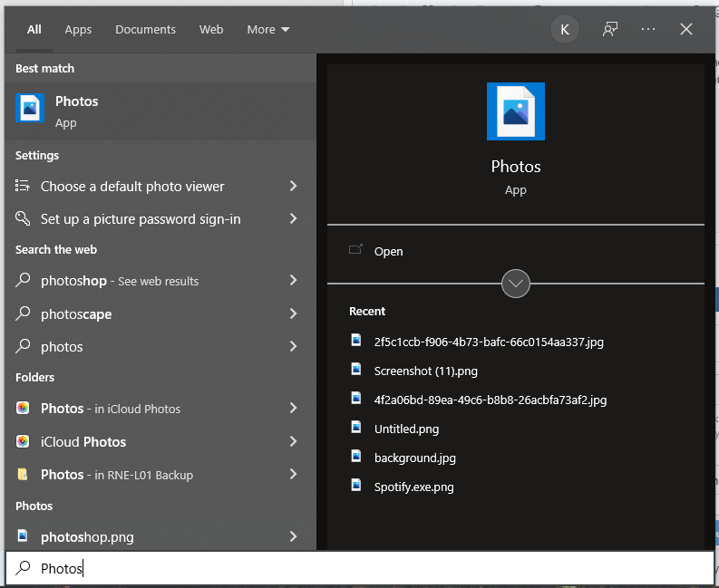This screenshot has width=719, height=588.
Task: Open the feedback icon in the header
Action: point(610,29)
